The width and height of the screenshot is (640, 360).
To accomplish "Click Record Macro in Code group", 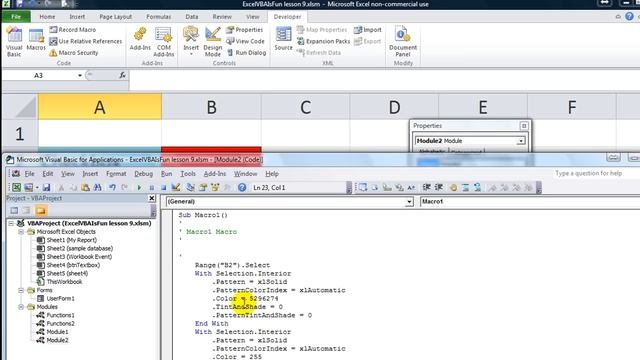I will 73,30.
